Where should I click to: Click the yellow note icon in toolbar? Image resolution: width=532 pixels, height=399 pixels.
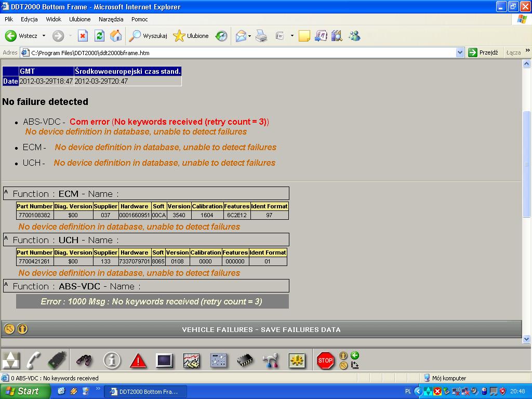click(x=304, y=36)
